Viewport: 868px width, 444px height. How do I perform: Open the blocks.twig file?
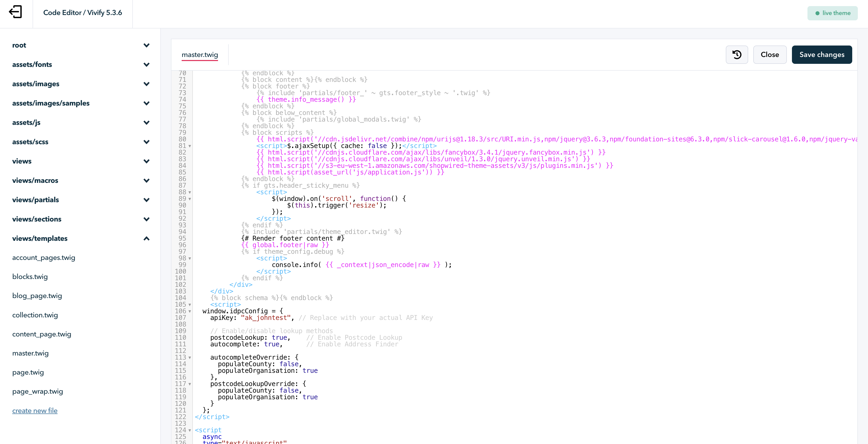[30, 277]
